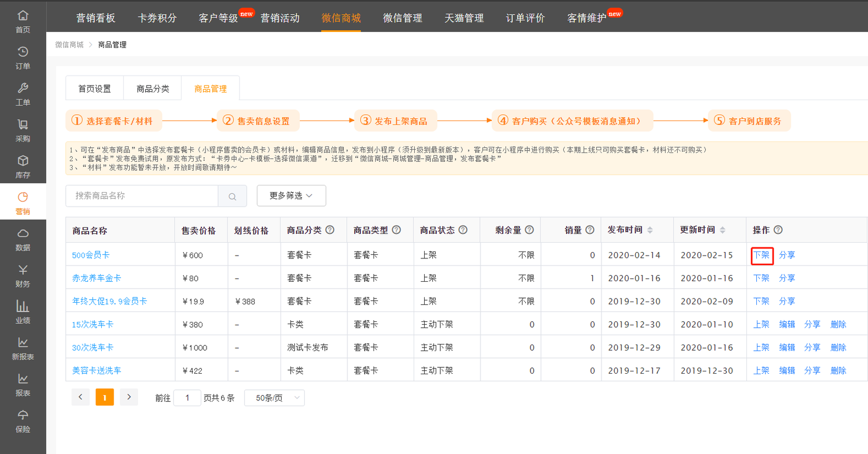Image resolution: width=868 pixels, height=454 pixels.
Task: Click 下架 for 500会员卡
Action: coord(762,255)
